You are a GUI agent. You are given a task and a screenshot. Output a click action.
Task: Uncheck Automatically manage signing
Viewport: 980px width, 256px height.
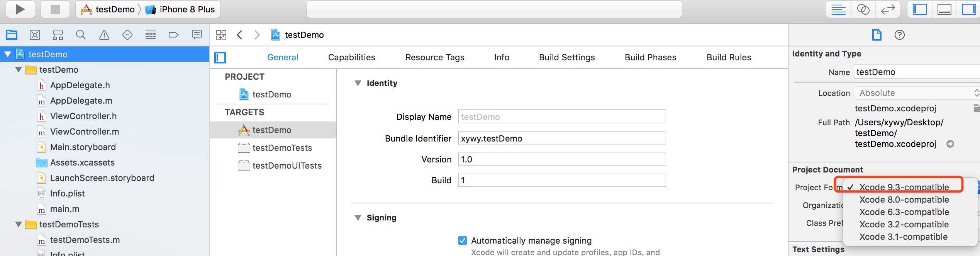[462, 241]
